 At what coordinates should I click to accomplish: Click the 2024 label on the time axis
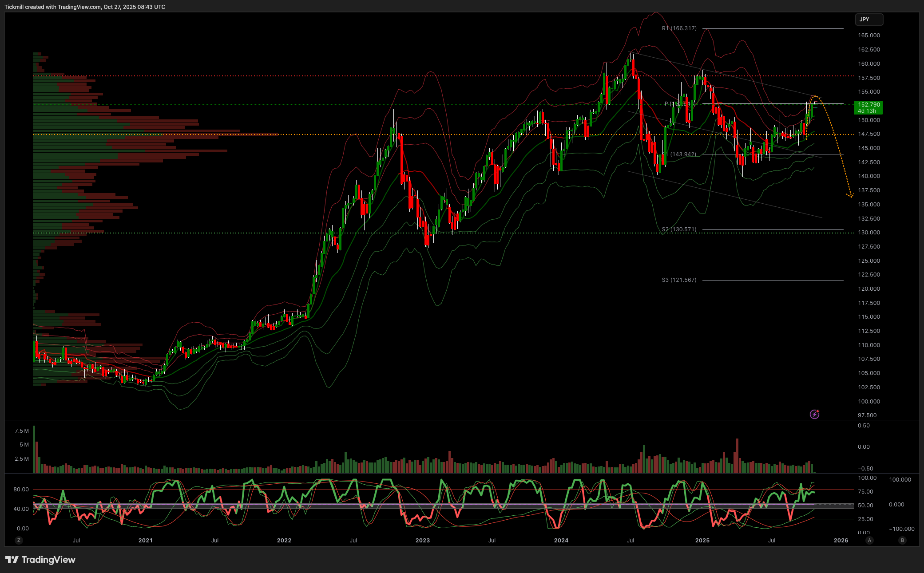561,540
